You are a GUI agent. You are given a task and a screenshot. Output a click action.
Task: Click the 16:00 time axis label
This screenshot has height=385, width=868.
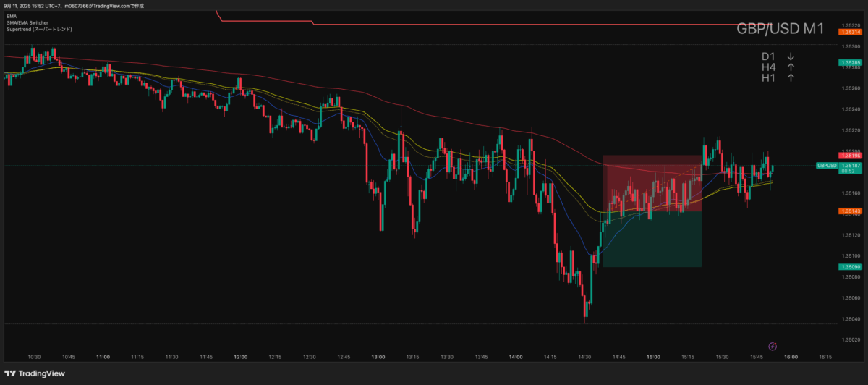point(791,357)
